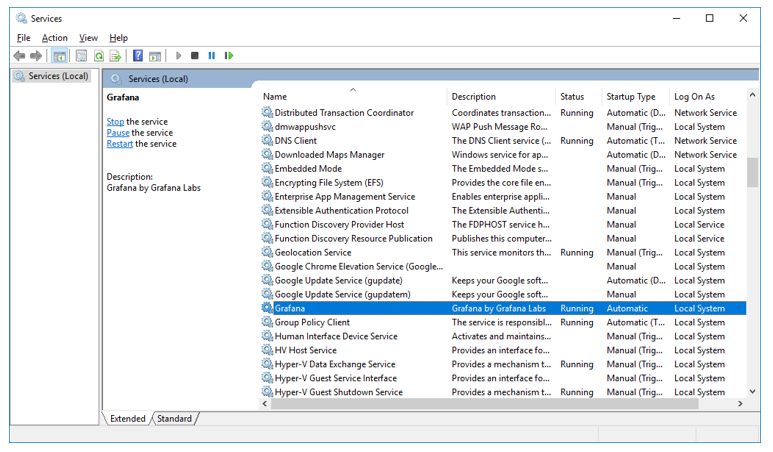773x452 pixels.
Task: Select Function Discovery Provider Host
Action: pyautogui.click(x=503, y=224)
